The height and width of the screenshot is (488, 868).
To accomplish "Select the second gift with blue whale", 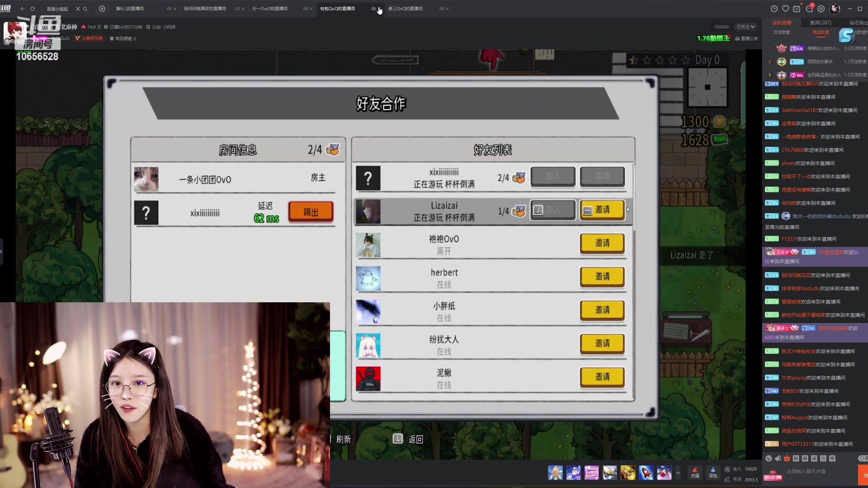I will 573,473.
